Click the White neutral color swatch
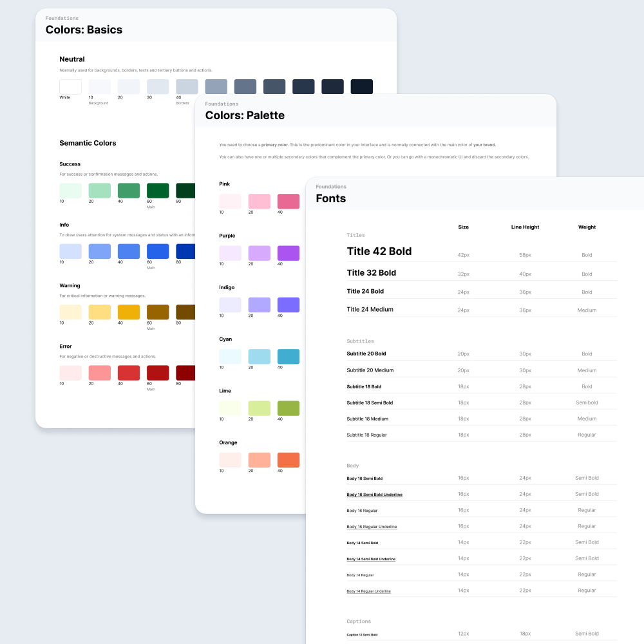Viewport: 644px width, 644px height. pos(70,87)
